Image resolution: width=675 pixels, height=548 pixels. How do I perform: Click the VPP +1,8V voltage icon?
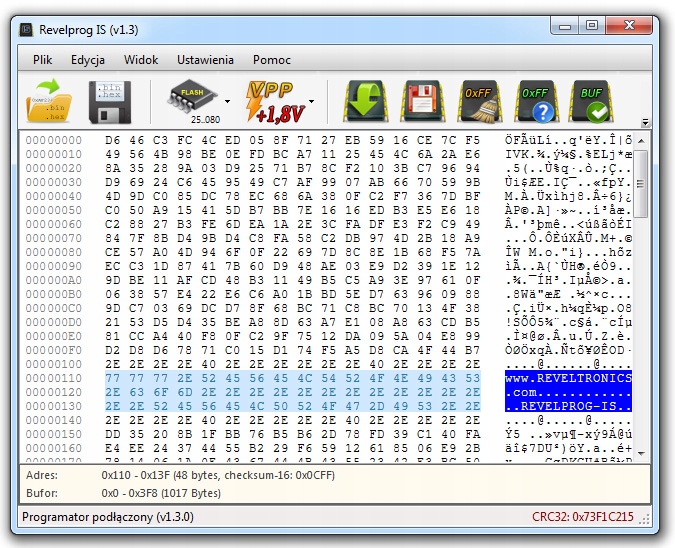tap(275, 102)
